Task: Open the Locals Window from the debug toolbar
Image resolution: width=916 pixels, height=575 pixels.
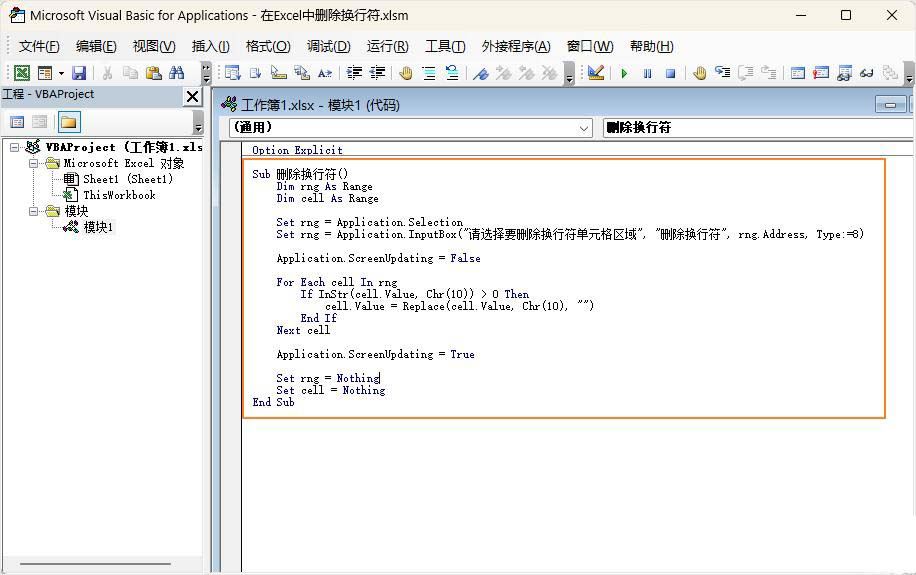Action: coord(797,72)
